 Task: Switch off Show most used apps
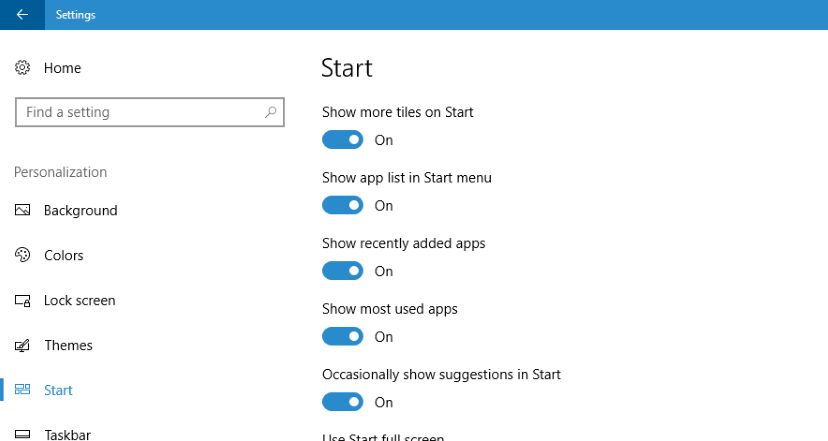(343, 336)
